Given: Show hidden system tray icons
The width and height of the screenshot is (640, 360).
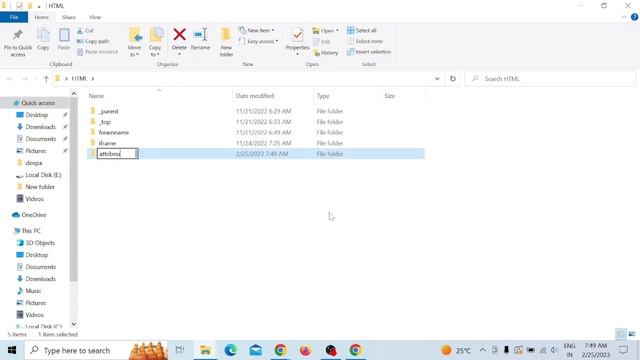Looking at the screenshot, I should point(482,350).
